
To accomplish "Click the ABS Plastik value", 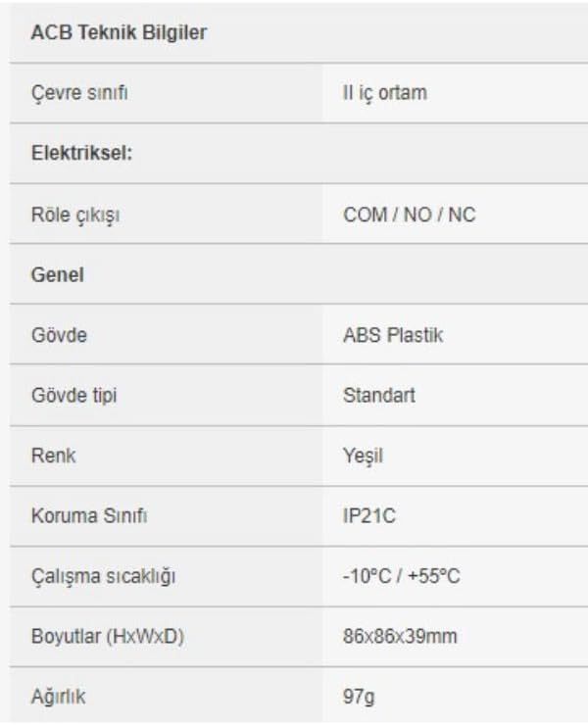I will point(393,335).
